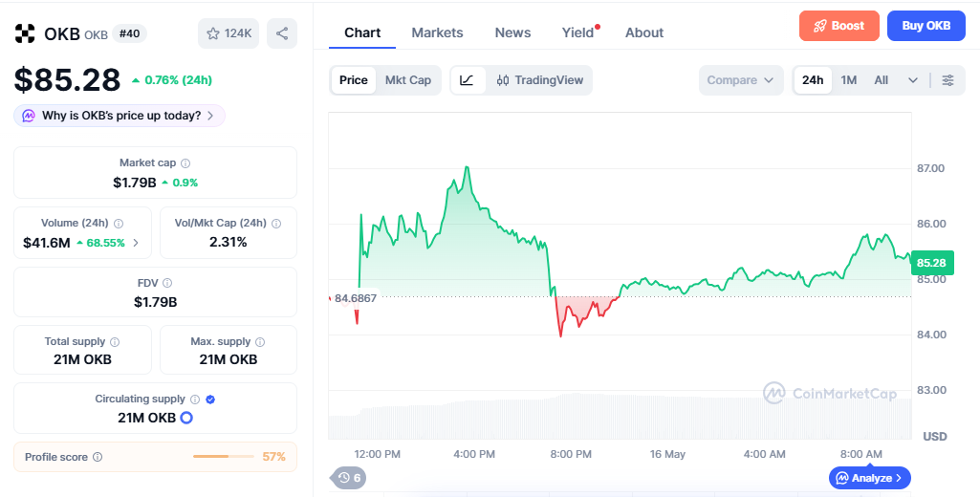Click the $41.6M volume value
The image size is (980, 497).
point(47,243)
